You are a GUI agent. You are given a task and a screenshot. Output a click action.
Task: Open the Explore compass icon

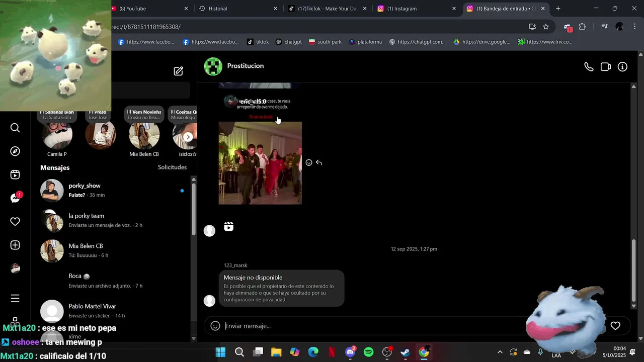[15, 151]
